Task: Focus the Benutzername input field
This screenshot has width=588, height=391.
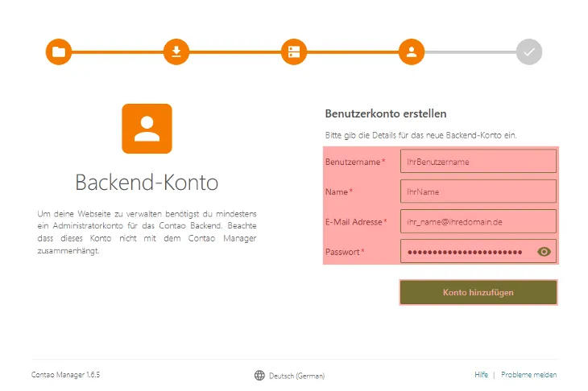Action: (478, 162)
